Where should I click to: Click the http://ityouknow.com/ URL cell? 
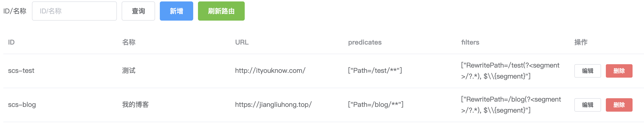pyautogui.click(x=270, y=71)
